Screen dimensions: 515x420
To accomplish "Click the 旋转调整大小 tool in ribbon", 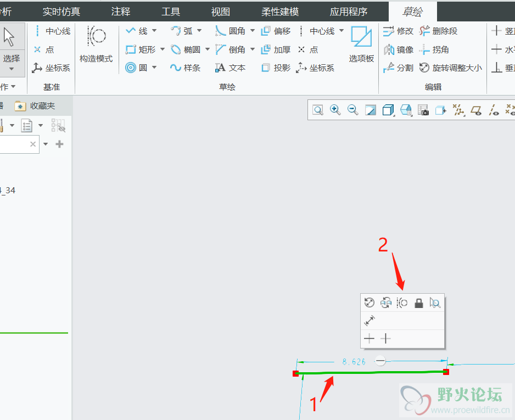I will pyautogui.click(x=451, y=68).
